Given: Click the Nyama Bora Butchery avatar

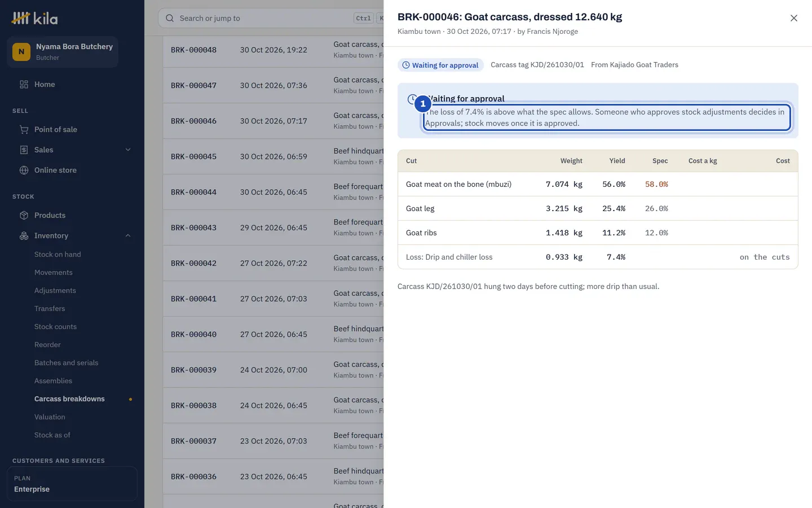Looking at the screenshot, I should point(21,52).
